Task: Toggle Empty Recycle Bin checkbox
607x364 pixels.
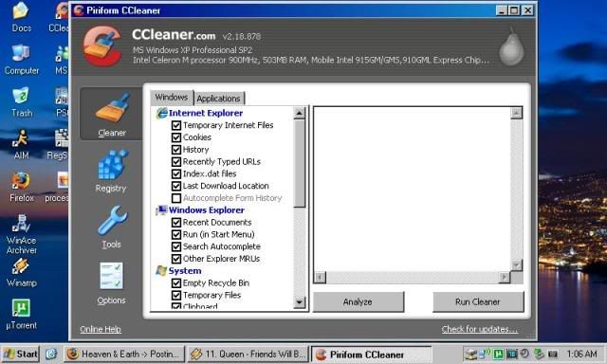Action: (x=176, y=283)
